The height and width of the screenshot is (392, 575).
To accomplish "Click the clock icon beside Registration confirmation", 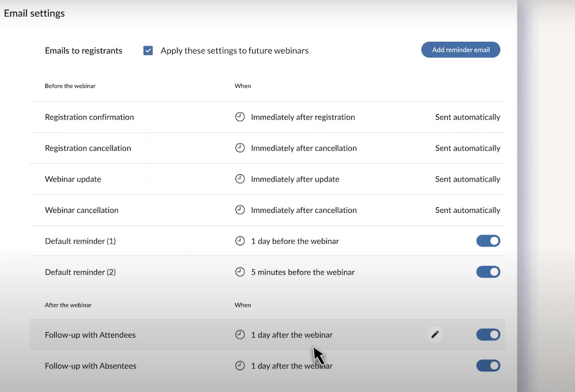I will [240, 116].
